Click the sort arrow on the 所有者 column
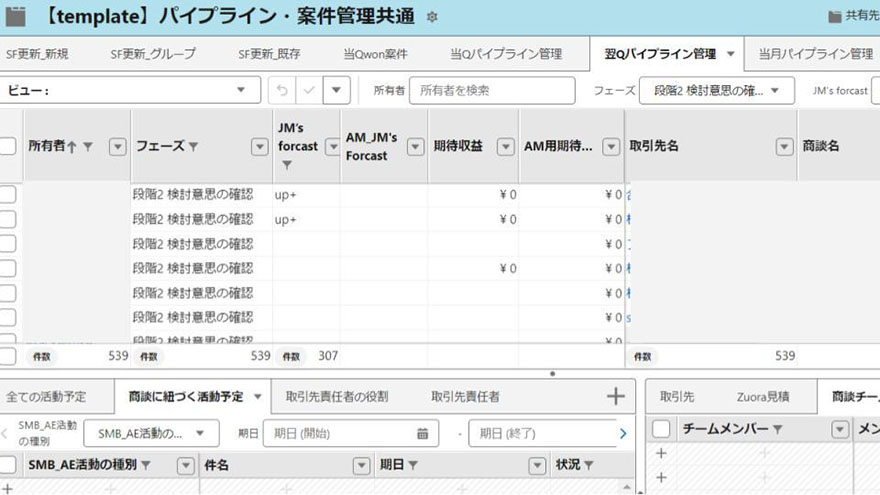The image size is (880, 495). coord(72,146)
